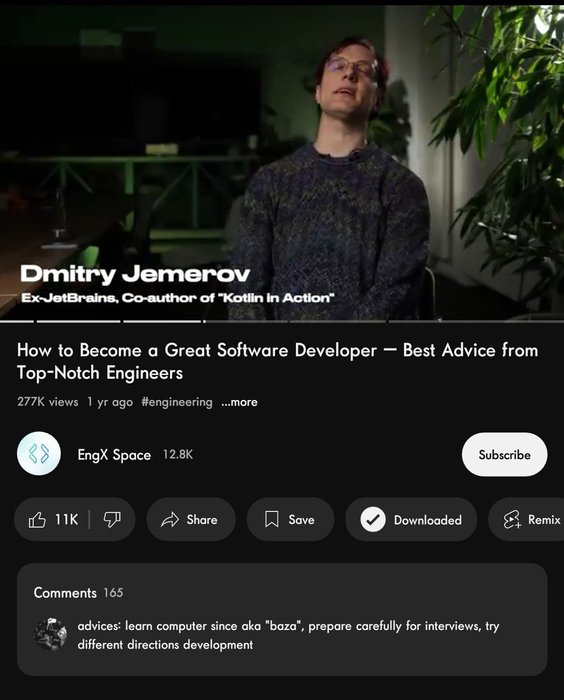Viewport: 564px width, 700px height.
Task: Click the Share arrow icon
Action: tap(170, 520)
